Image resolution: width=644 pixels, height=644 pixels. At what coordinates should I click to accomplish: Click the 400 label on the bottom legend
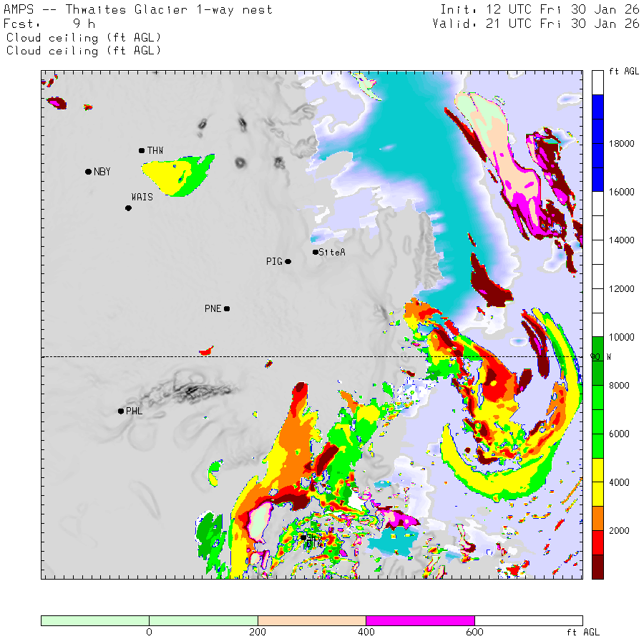pyautogui.click(x=366, y=632)
